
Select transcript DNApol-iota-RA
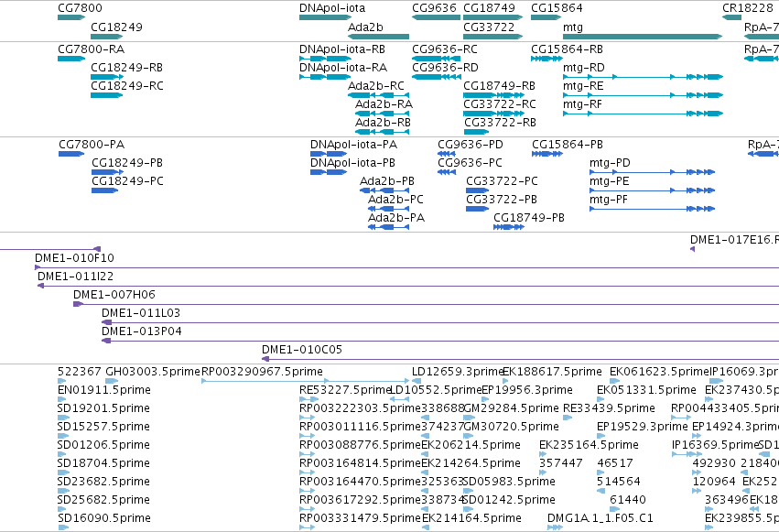click(x=342, y=68)
